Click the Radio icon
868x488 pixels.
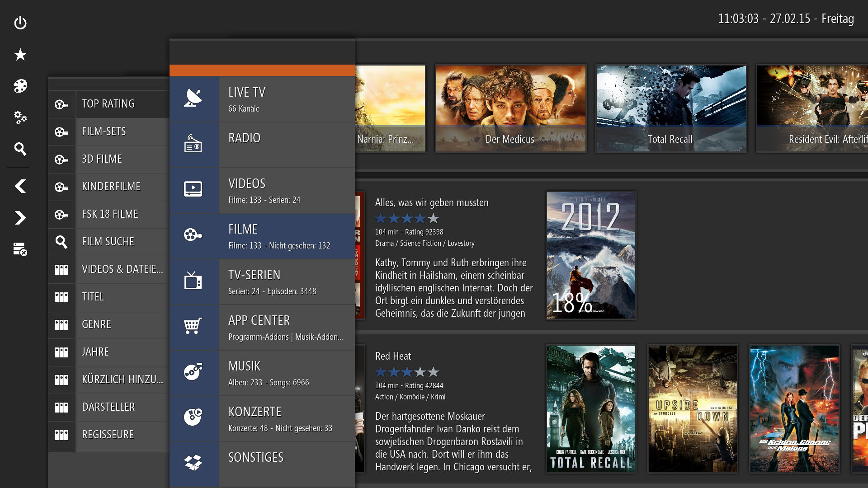tap(193, 144)
